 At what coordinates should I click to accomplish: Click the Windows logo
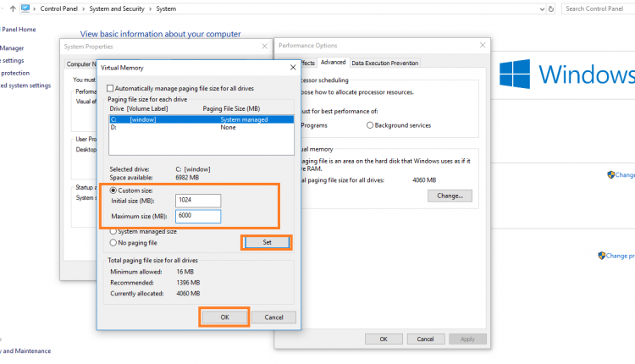pyautogui.click(x=515, y=74)
